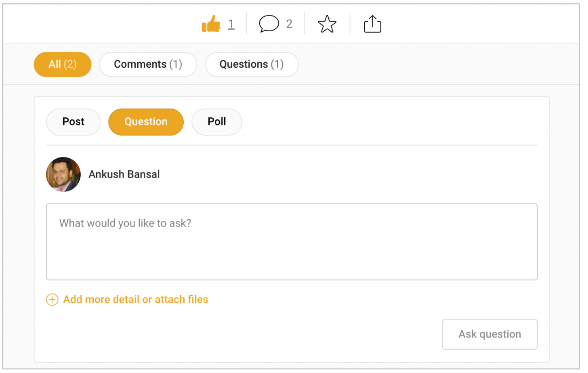This screenshot has width=588, height=373.
Task: Filter by Questions (1)
Action: point(251,64)
